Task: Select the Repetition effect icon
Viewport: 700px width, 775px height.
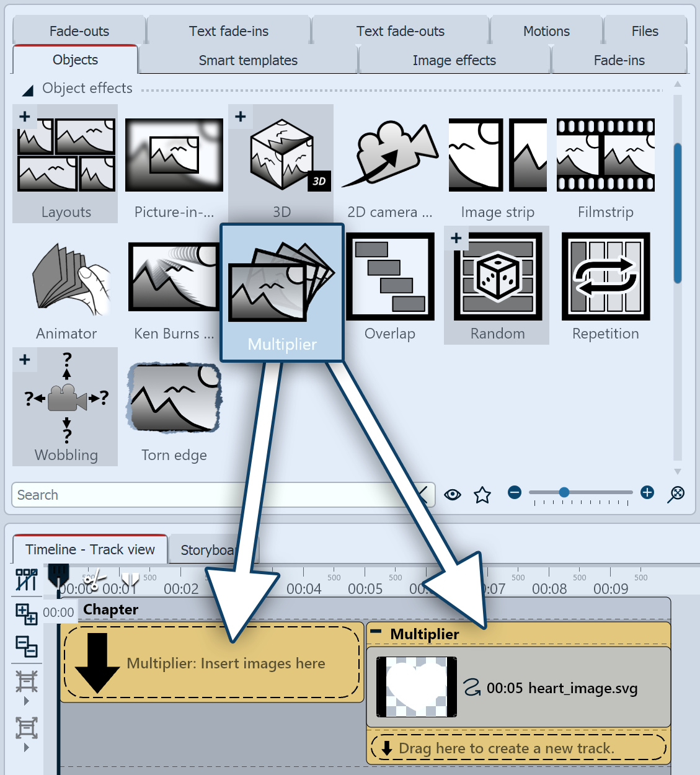Action: tap(605, 277)
